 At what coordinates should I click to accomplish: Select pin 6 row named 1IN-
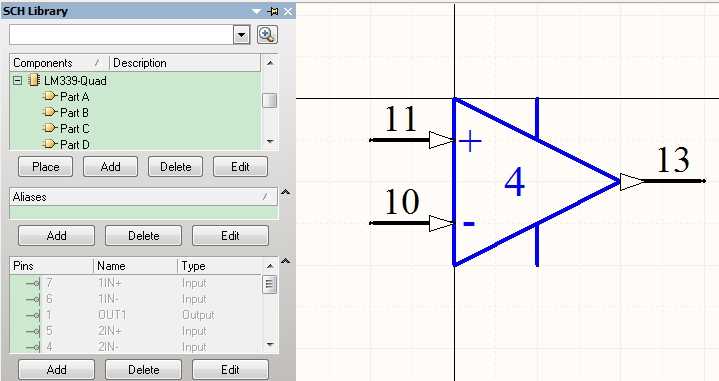click(x=136, y=299)
